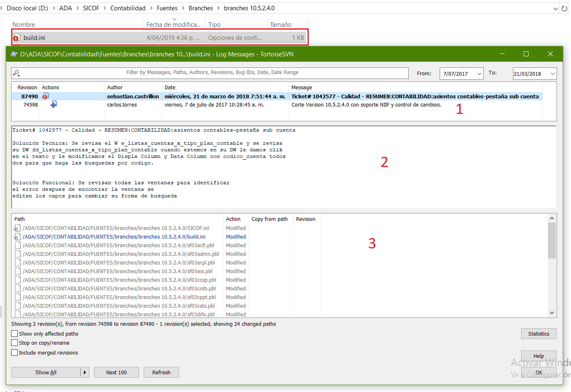Click the SICOF.ini file icon in path list
The image size is (571, 392).
17,228
